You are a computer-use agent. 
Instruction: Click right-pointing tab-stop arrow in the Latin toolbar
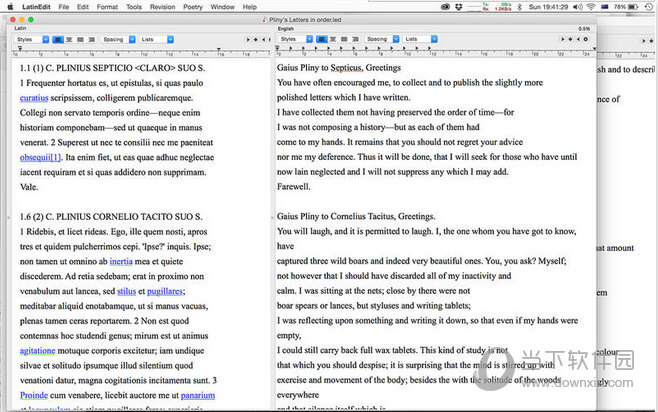coord(248,39)
